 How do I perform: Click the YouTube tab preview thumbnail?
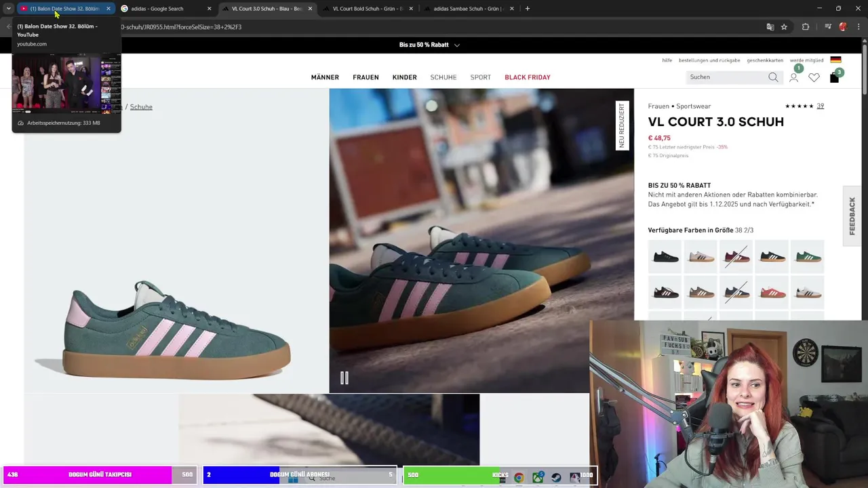coord(66,83)
